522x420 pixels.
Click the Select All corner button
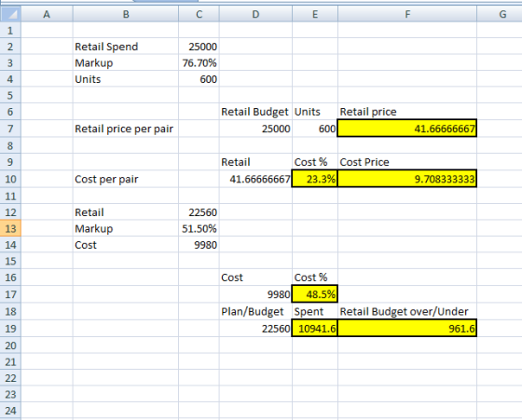click(x=10, y=14)
